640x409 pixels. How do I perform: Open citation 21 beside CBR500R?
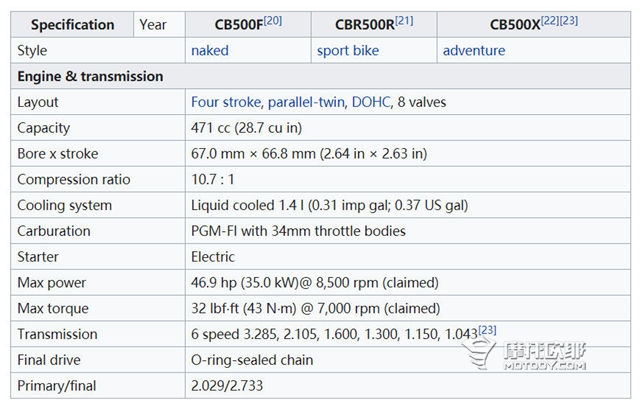pos(404,20)
